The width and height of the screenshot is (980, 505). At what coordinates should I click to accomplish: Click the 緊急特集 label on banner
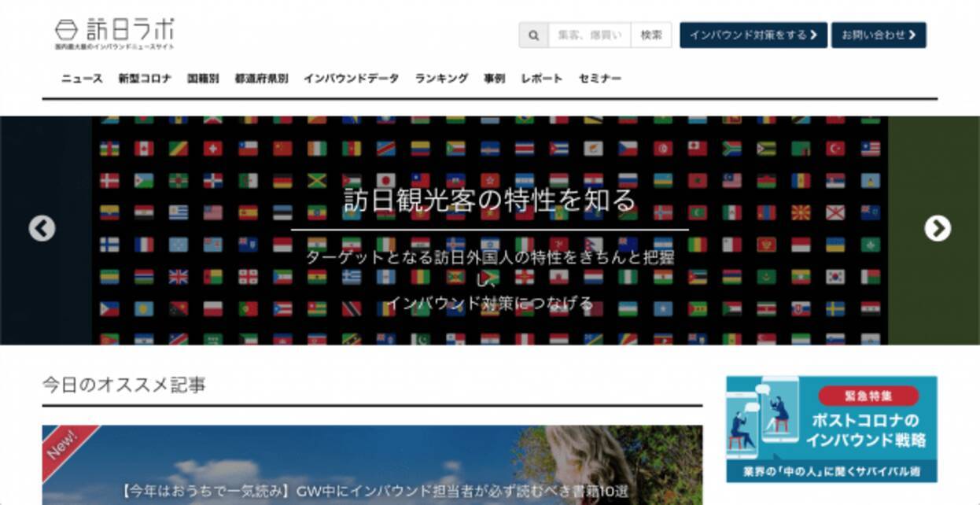coord(868,396)
